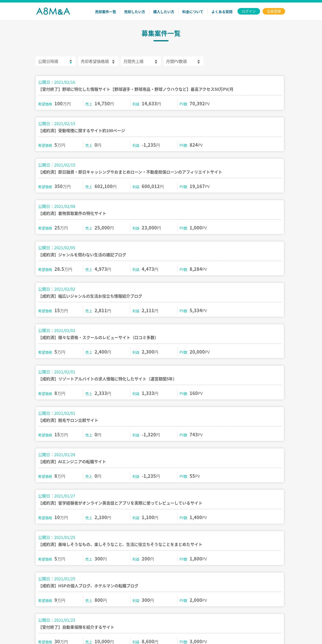
Task: Open the 購入したい方 menu item
Action: [x=164, y=12]
